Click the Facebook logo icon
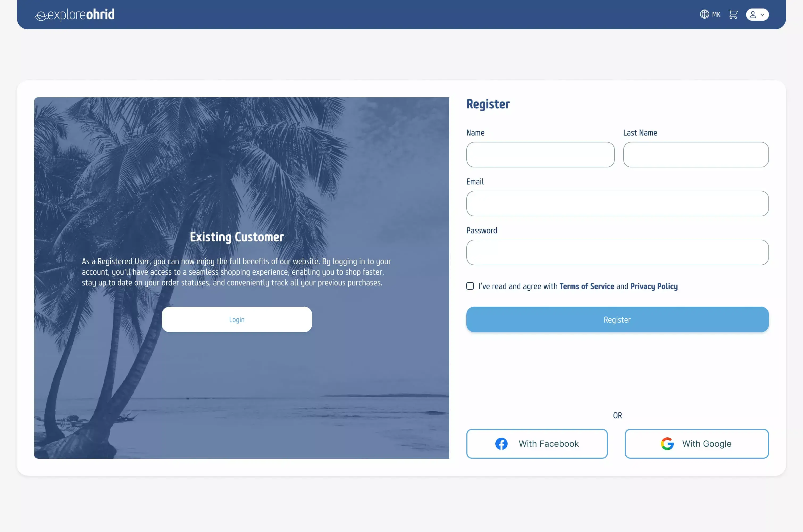 click(501, 444)
